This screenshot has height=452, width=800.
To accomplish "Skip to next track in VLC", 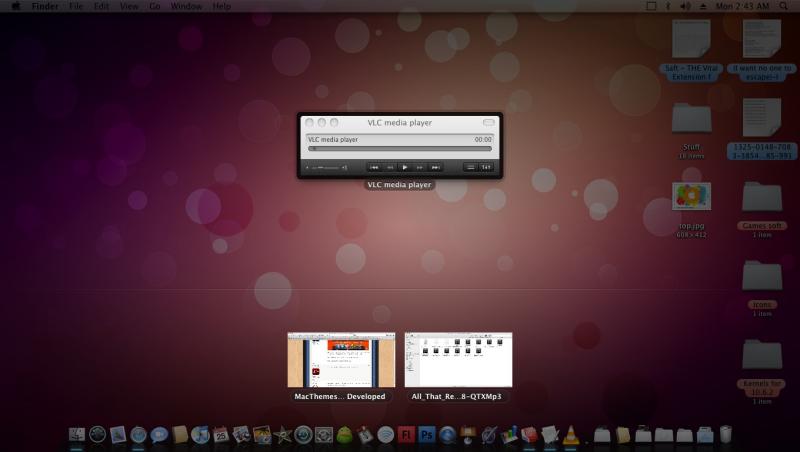I will tap(435, 167).
